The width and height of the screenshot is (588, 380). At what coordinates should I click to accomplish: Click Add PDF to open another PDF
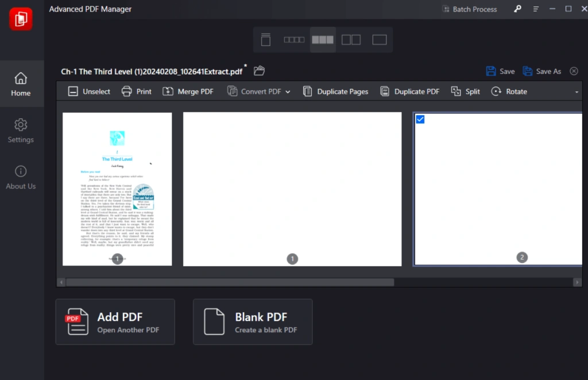point(115,322)
